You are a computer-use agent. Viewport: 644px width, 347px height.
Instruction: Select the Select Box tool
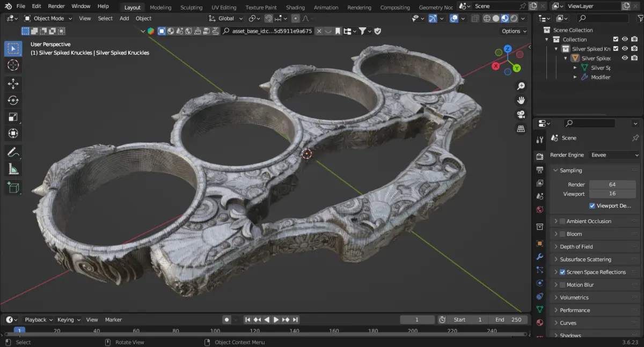13,49
